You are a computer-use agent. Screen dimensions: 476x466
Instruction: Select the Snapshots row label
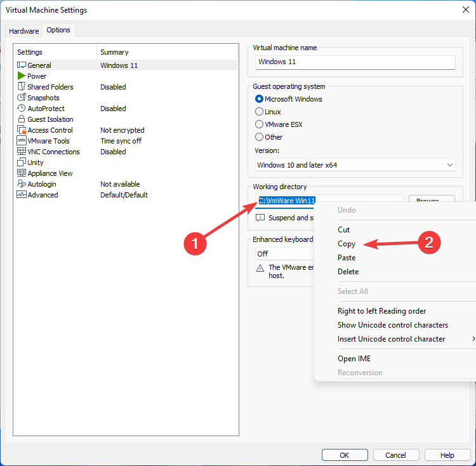coord(43,98)
